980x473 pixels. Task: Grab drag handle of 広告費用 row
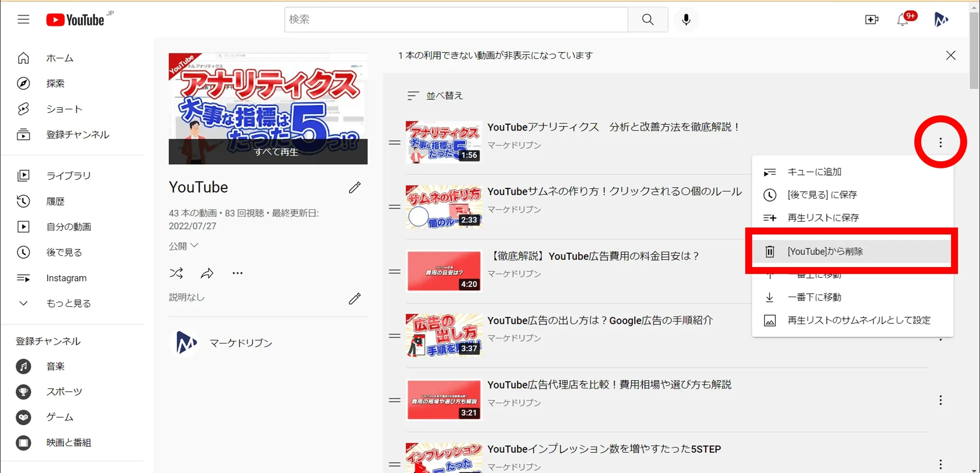[x=395, y=271]
